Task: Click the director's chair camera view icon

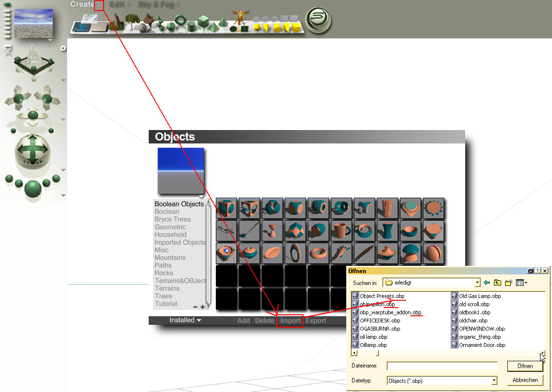Action: point(7,50)
